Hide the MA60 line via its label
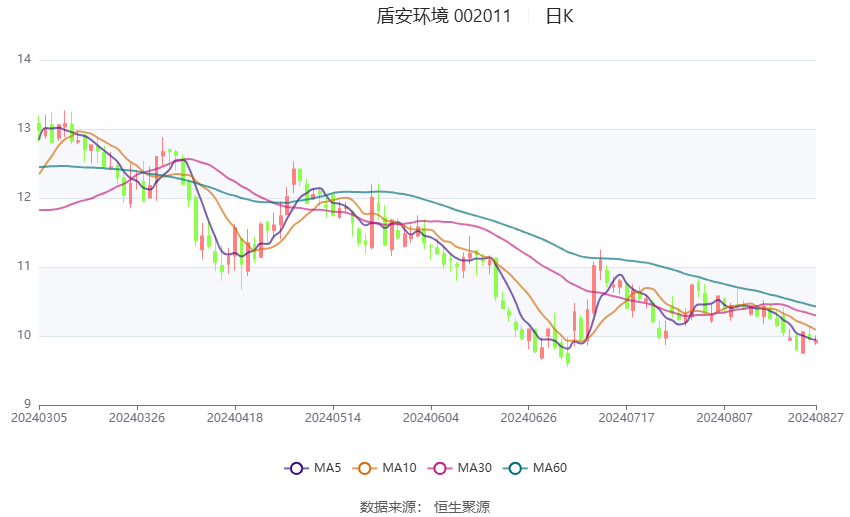 click(x=550, y=468)
